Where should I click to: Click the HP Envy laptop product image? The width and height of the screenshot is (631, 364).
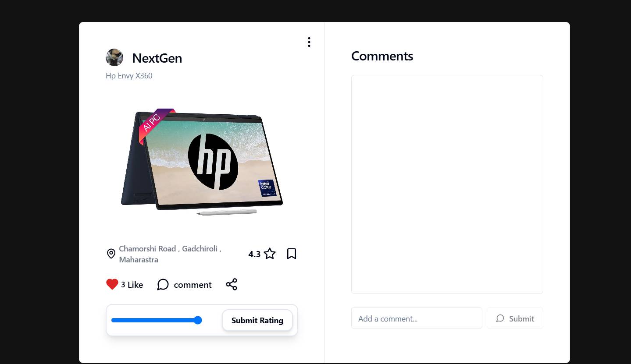tap(202, 162)
